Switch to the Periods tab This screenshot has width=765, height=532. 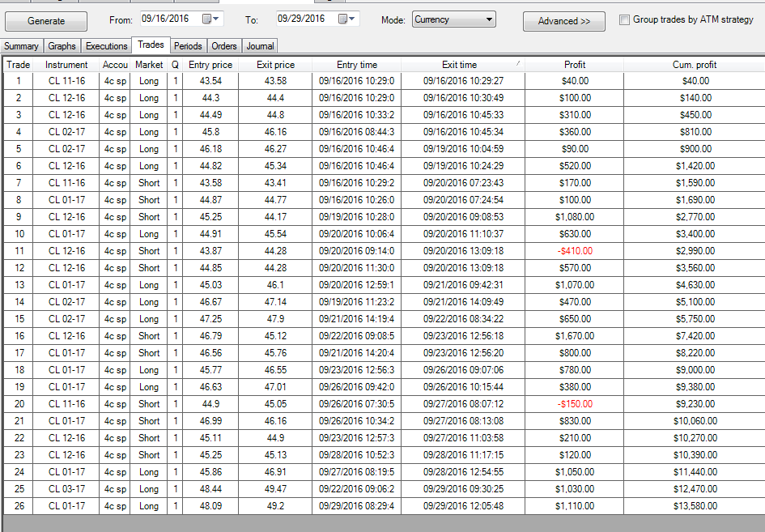(188, 46)
